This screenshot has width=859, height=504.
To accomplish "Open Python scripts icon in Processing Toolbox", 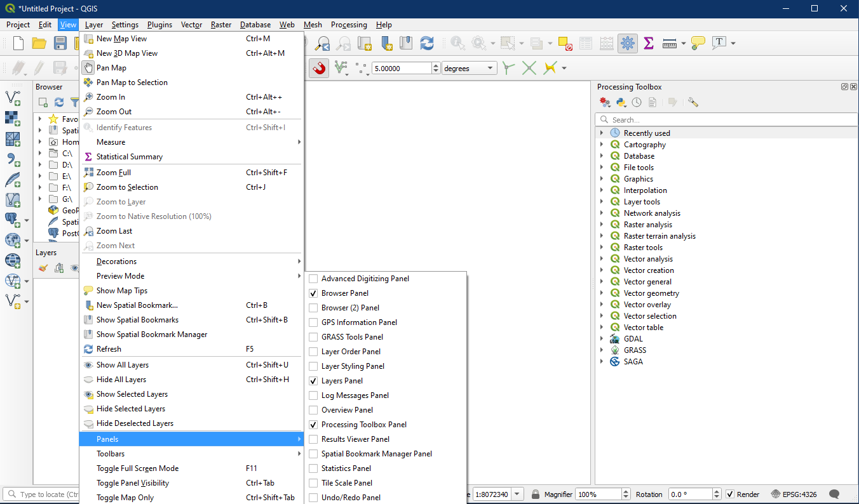I will point(621,102).
